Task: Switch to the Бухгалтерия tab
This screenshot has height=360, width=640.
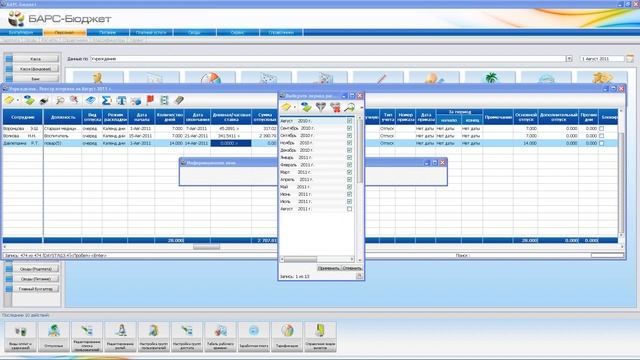Action: (x=21, y=32)
